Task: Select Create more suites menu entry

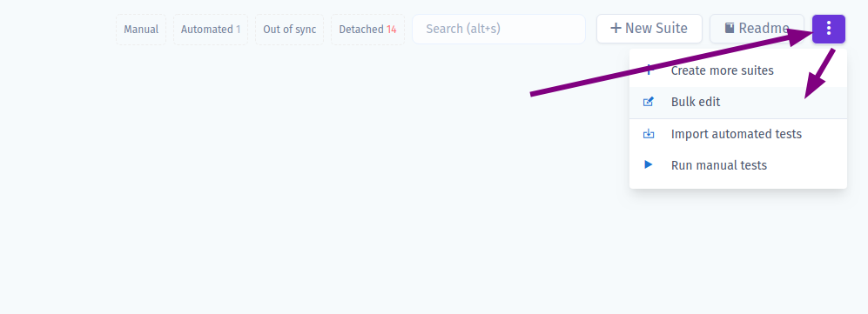Action: pyautogui.click(x=738, y=70)
